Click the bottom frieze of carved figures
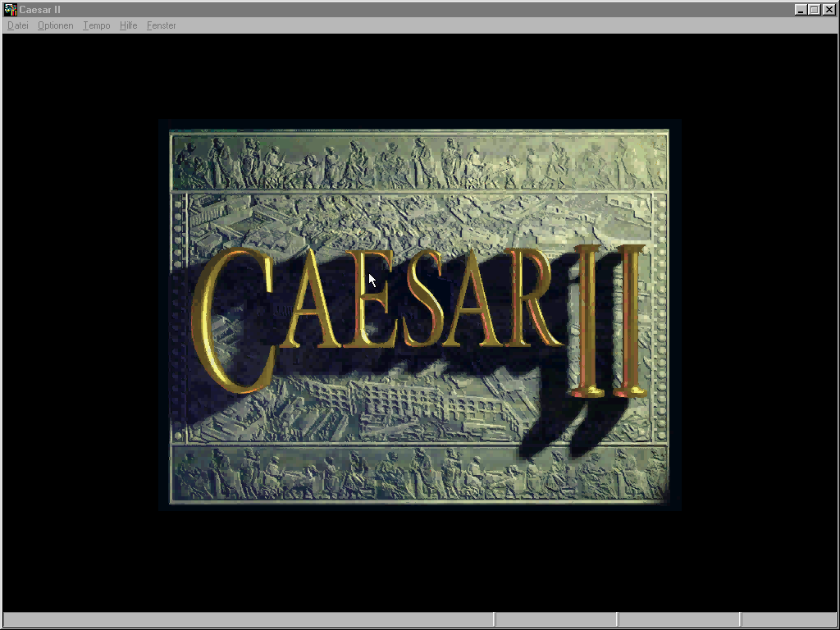 [418, 473]
